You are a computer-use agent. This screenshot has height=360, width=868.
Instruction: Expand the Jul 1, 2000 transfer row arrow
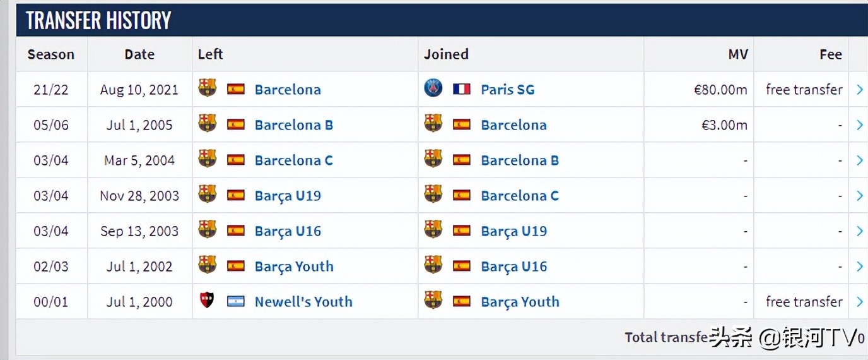859,302
